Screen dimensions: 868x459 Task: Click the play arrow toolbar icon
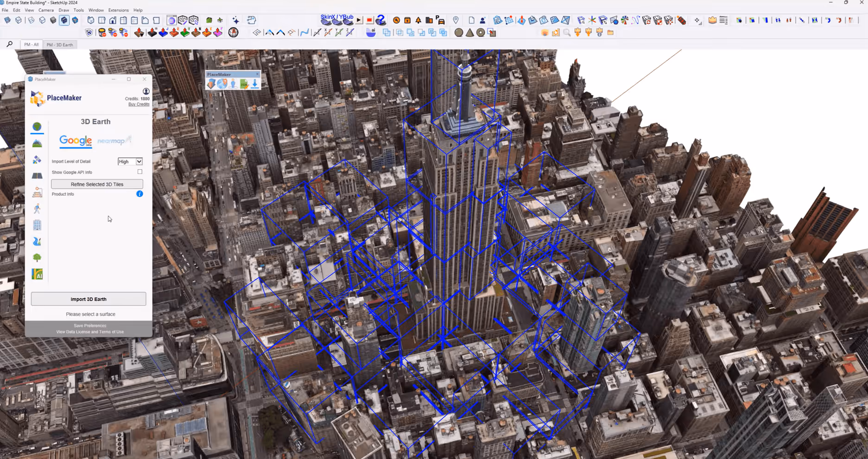(359, 20)
